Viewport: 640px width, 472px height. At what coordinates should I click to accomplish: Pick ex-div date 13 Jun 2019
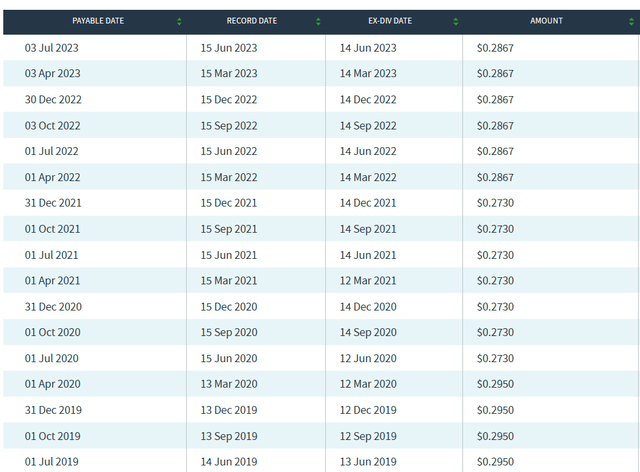[x=368, y=462]
